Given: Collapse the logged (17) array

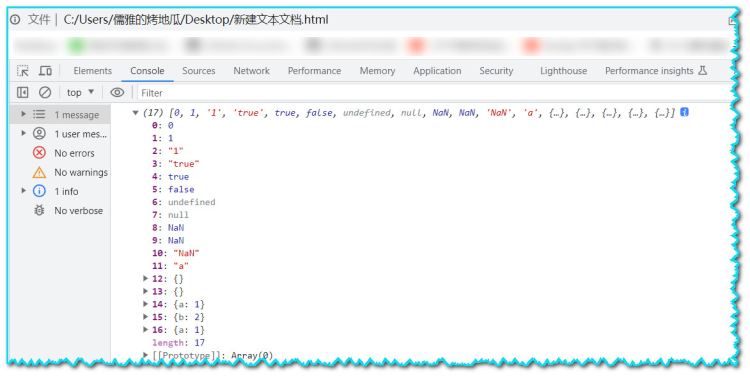Looking at the screenshot, I should pos(135,113).
